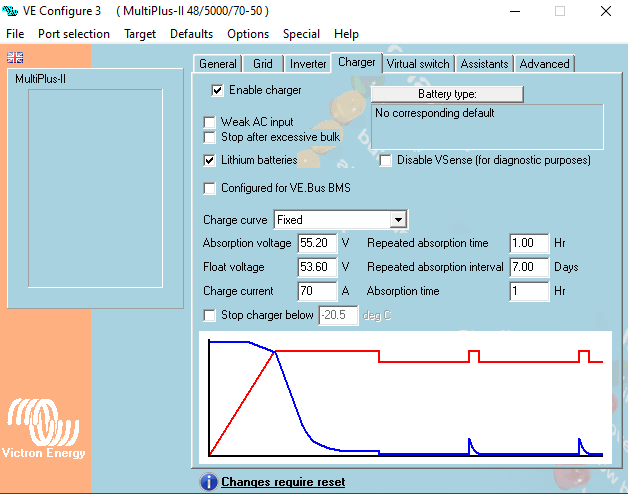The height and width of the screenshot is (494, 628).
Task: Click the VE Configure app icon in title bar
Action: coord(10,11)
